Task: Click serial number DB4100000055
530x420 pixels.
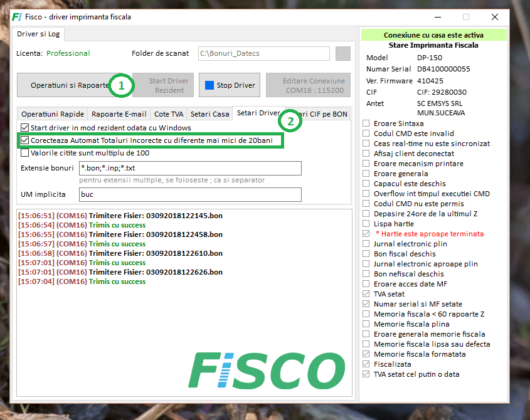Action: [443, 69]
